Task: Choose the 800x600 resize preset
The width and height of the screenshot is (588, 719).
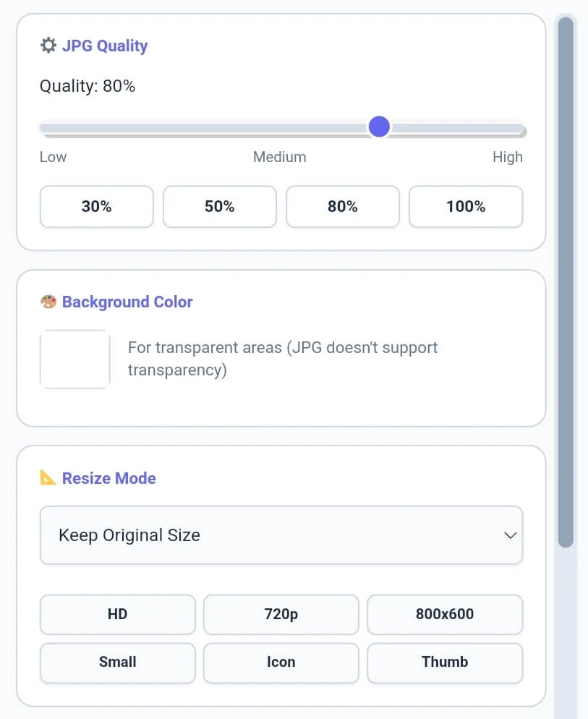Action: click(445, 614)
